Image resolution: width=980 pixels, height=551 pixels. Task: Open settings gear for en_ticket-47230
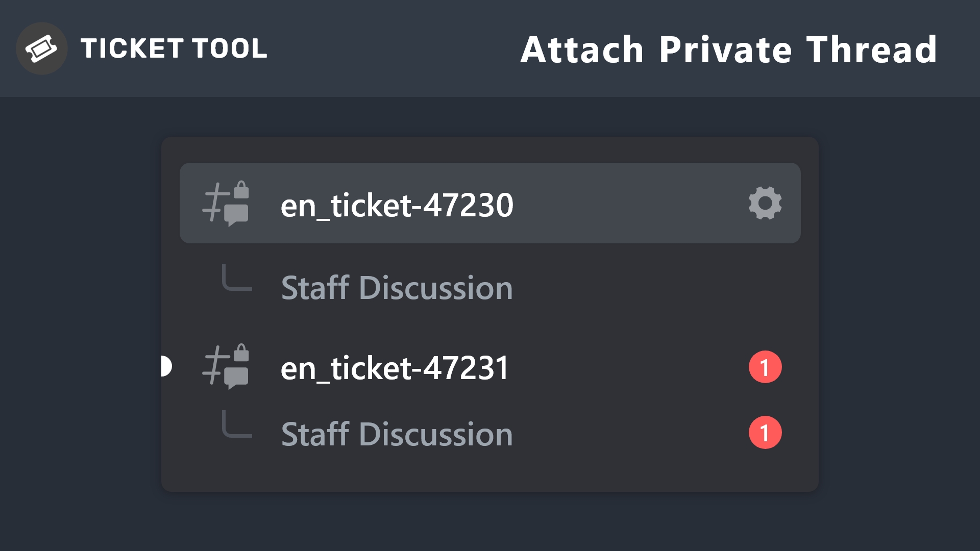765,203
